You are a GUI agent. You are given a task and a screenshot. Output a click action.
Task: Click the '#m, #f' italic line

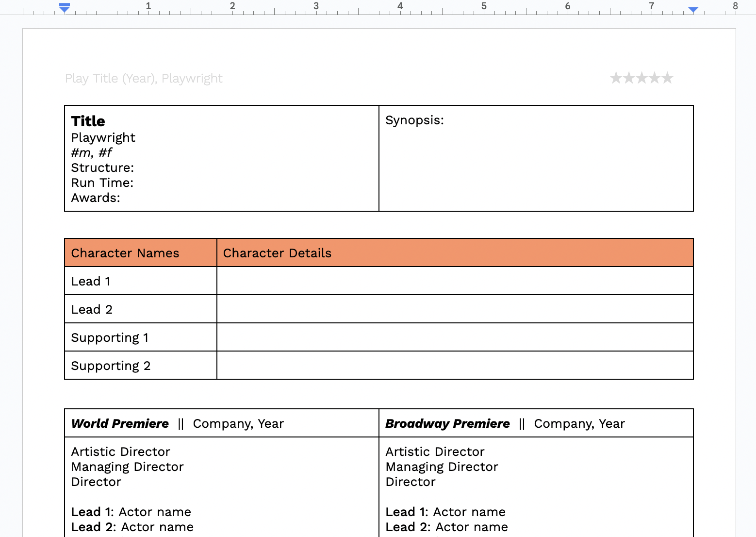coord(92,152)
